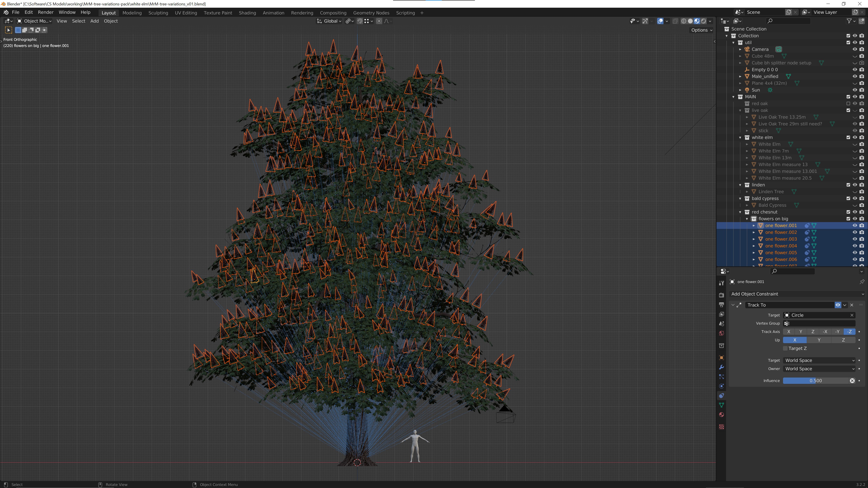The width and height of the screenshot is (868, 488).
Task: Switch to rendered viewport shading
Action: point(703,21)
